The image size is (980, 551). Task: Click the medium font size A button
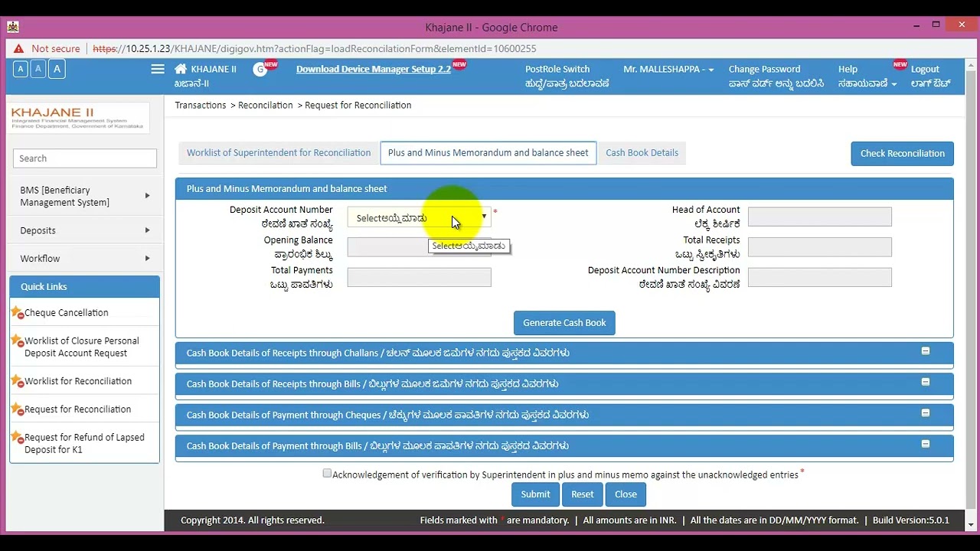[38, 69]
